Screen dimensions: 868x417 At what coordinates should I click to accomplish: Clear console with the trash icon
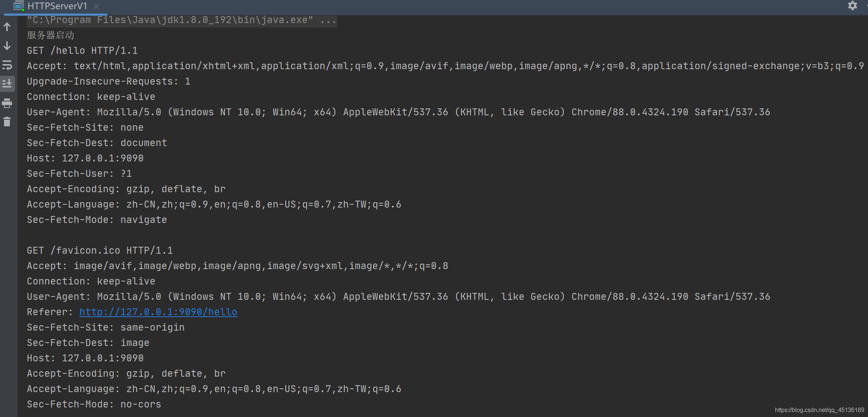tap(7, 122)
